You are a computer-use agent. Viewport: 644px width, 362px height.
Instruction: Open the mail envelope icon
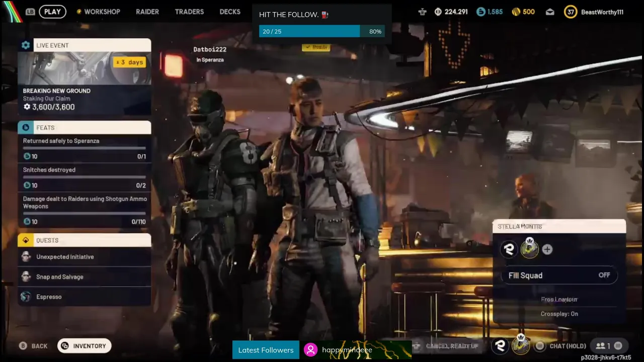point(550,12)
